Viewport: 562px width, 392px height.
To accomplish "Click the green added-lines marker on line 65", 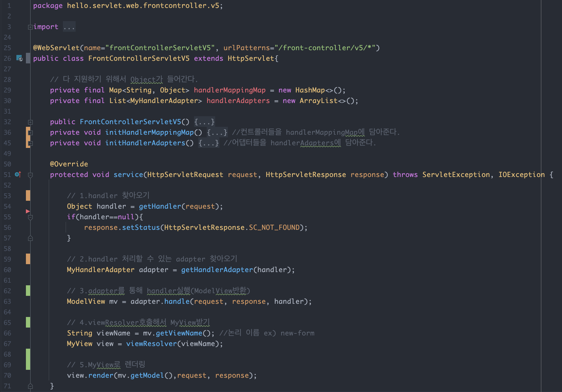I will click(28, 322).
